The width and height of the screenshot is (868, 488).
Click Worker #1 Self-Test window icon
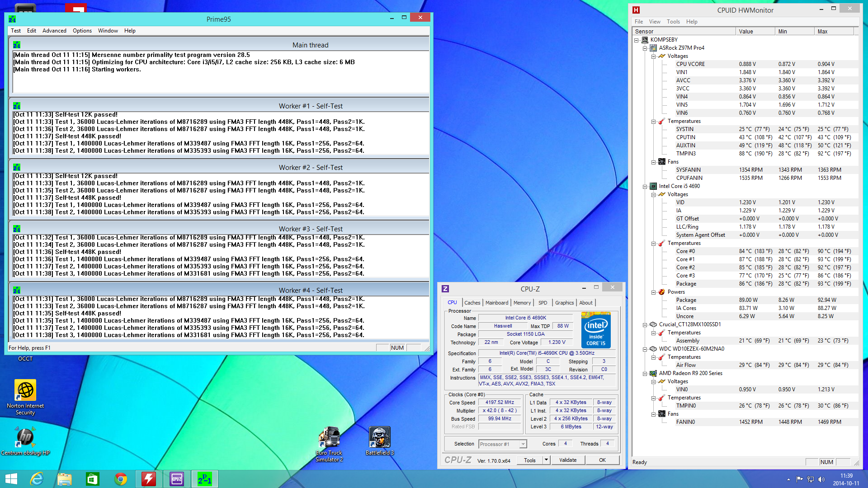coord(17,106)
